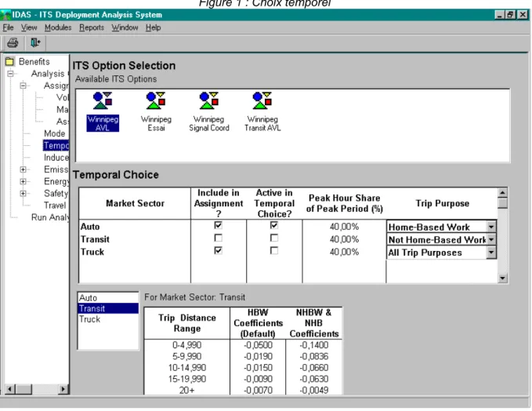Expand the Emissions tree node
Screen dimensions: 532x411
click(23, 169)
